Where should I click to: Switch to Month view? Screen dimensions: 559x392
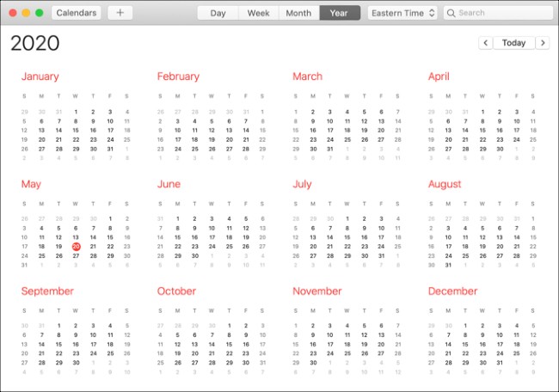[298, 13]
